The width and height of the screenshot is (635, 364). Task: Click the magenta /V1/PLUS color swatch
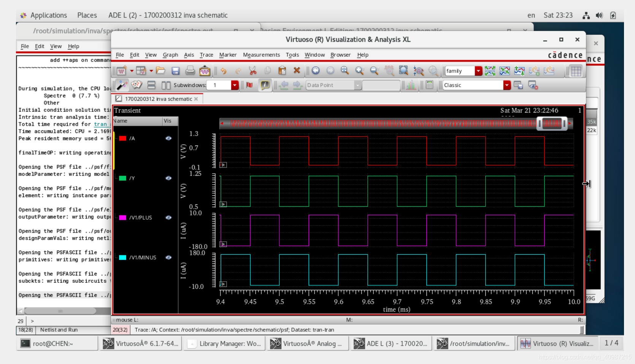pyautogui.click(x=122, y=218)
